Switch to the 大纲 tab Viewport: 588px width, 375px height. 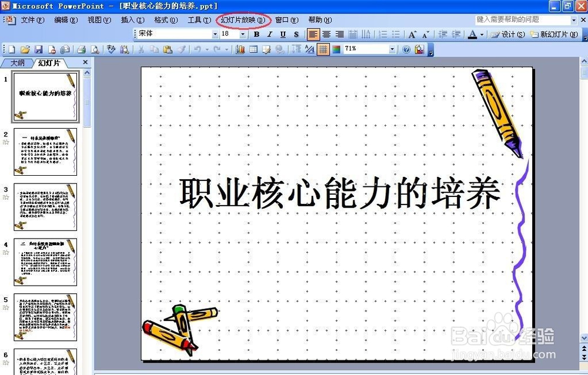[x=17, y=63]
